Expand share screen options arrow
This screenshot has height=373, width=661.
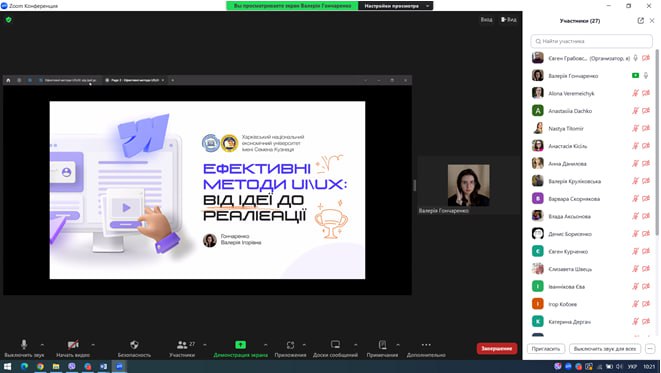[265, 345]
